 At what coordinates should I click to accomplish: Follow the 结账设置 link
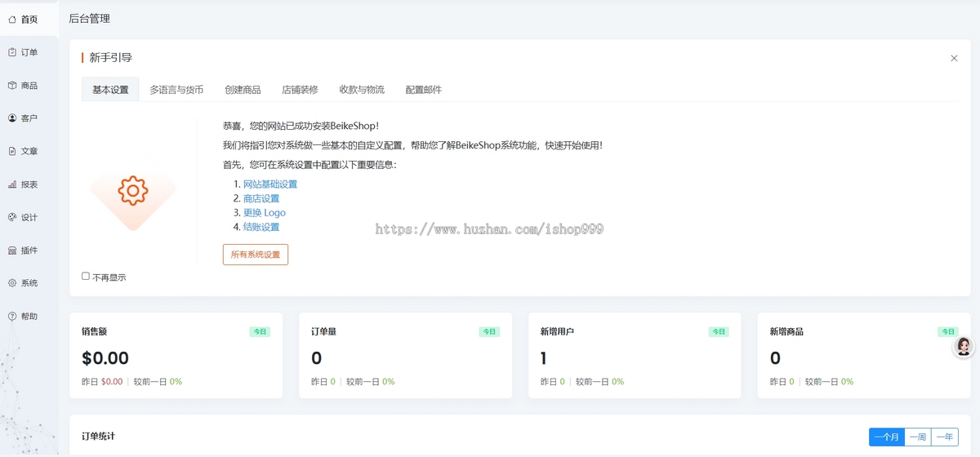click(x=261, y=227)
